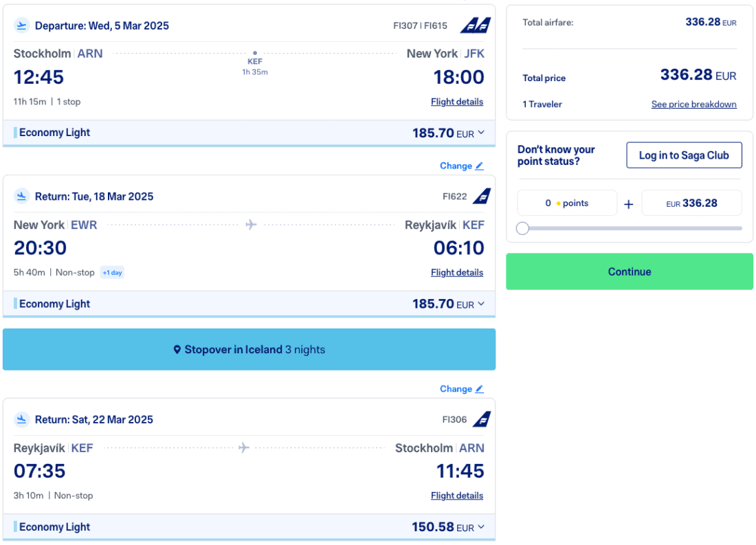Change the Reykjavík to Stockholm flight
Image resolution: width=756 pixels, height=545 pixels.
(x=461, y=389)
